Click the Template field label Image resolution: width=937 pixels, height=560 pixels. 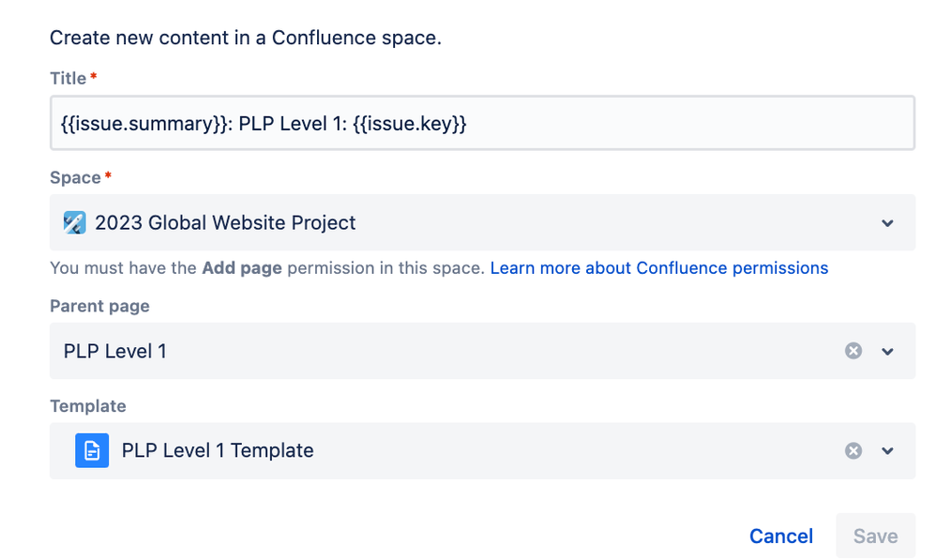click(x=87, y=406)
